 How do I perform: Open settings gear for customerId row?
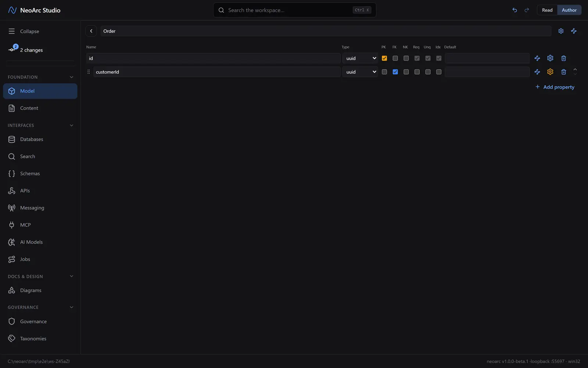[550, 72]
